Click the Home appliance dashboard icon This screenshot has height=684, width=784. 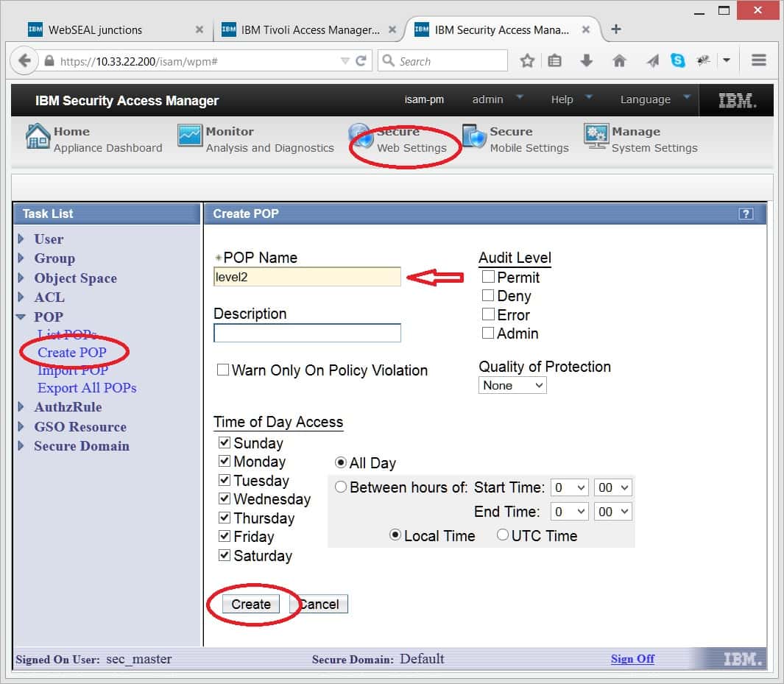point(38,137)
